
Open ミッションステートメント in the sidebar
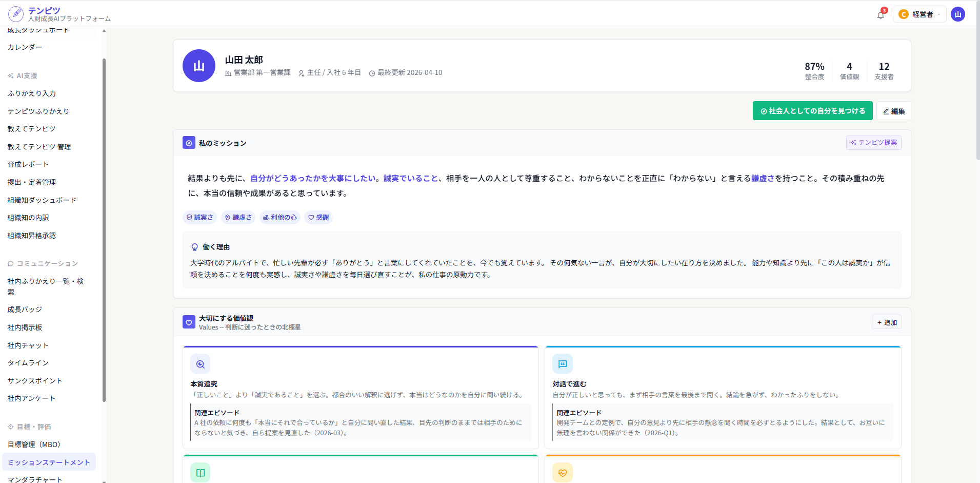[49, 462]
